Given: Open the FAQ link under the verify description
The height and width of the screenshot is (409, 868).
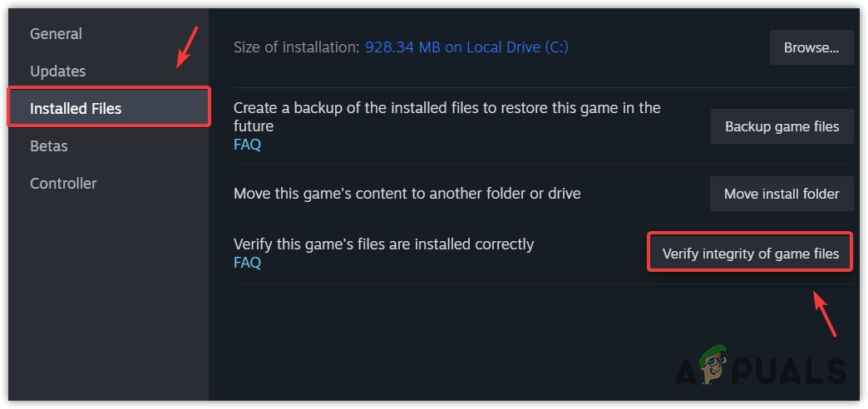Looking at the screenshot, I should (x=247, y=263).
